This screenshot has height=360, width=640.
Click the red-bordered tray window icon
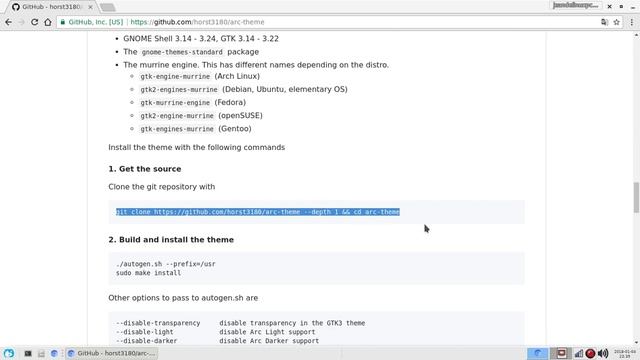click(x=562, y=353)
